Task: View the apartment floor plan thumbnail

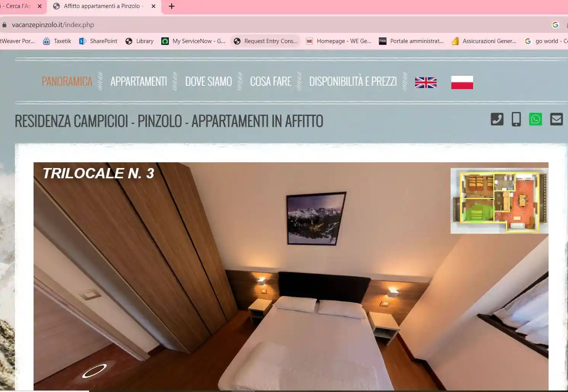Action: [499, 200]
